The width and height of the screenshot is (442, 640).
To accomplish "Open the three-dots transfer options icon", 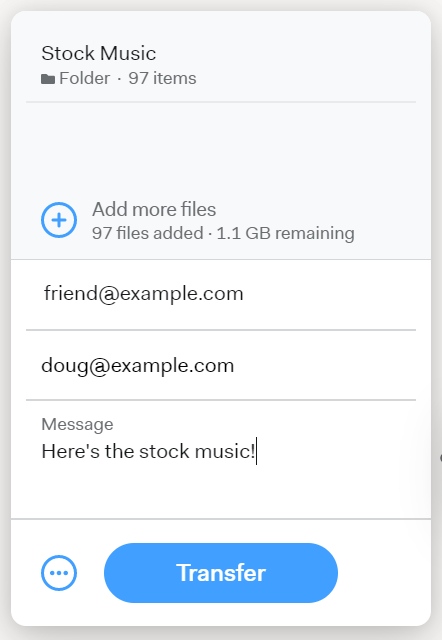I will click(59, 573).
